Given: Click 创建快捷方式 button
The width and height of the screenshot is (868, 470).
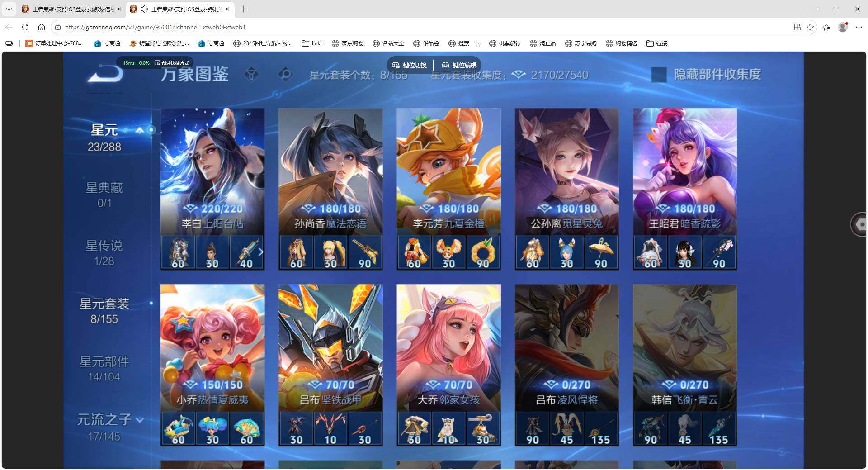Looking at the screenshot, I should tap(172, 63).
